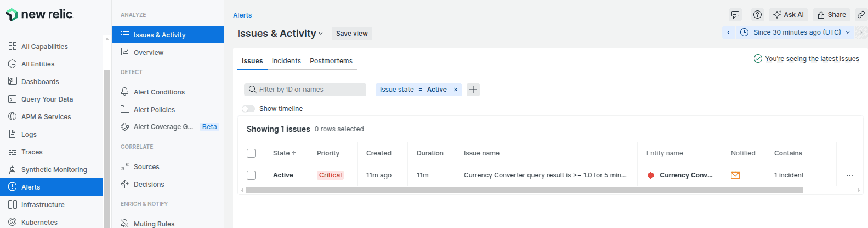
Task: Click the horizontal table scrollbar
Action: (524, 191)
